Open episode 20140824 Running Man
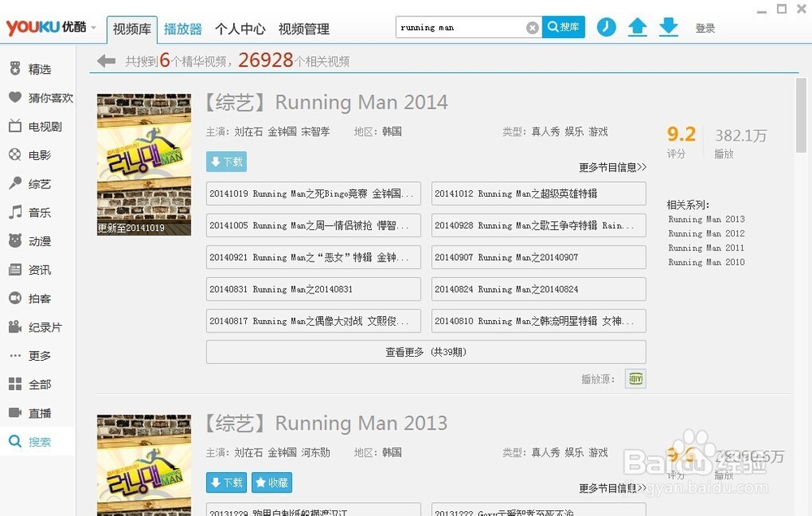 538,289
